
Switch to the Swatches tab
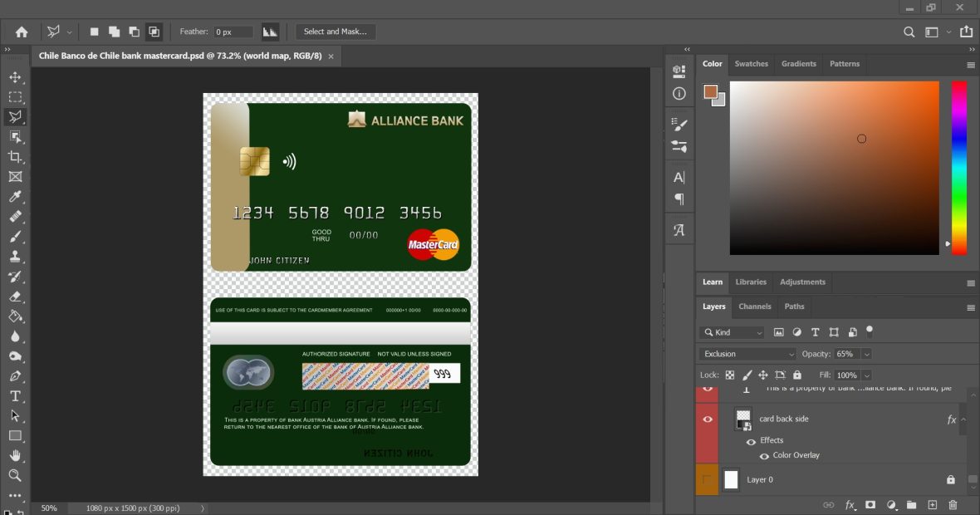tap(752, 64)
